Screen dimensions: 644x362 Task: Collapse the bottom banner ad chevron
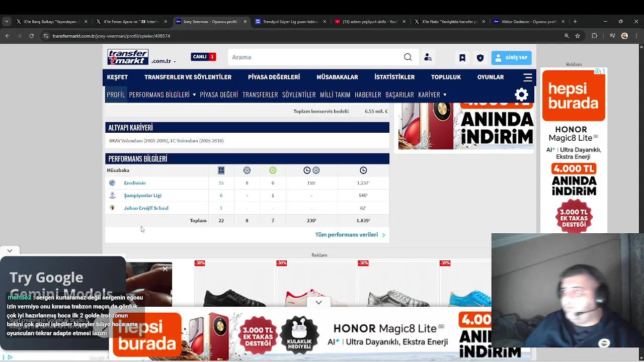click(x=318, y=303)
